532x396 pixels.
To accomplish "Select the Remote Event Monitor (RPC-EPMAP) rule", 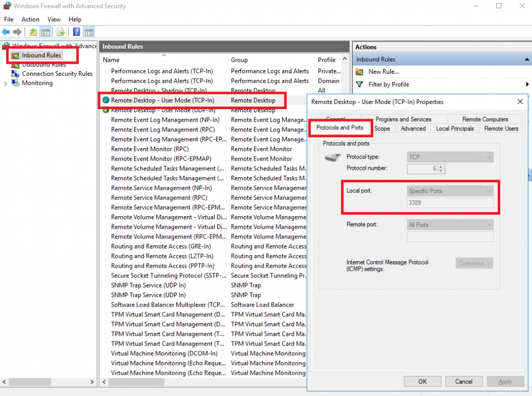I will tap(161, 159).
